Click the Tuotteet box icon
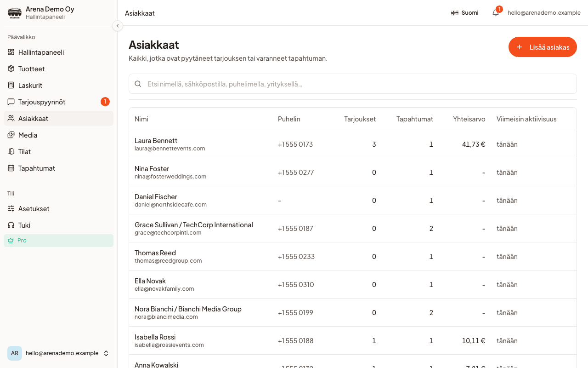Image resolution: width=588 pixels, height=368 pixels. coord(11,69)
